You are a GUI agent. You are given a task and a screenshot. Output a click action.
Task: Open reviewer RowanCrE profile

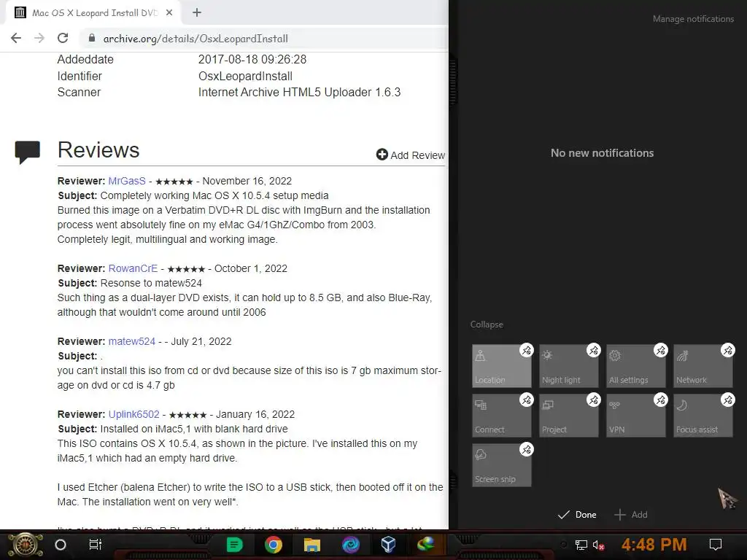(133, 268)
